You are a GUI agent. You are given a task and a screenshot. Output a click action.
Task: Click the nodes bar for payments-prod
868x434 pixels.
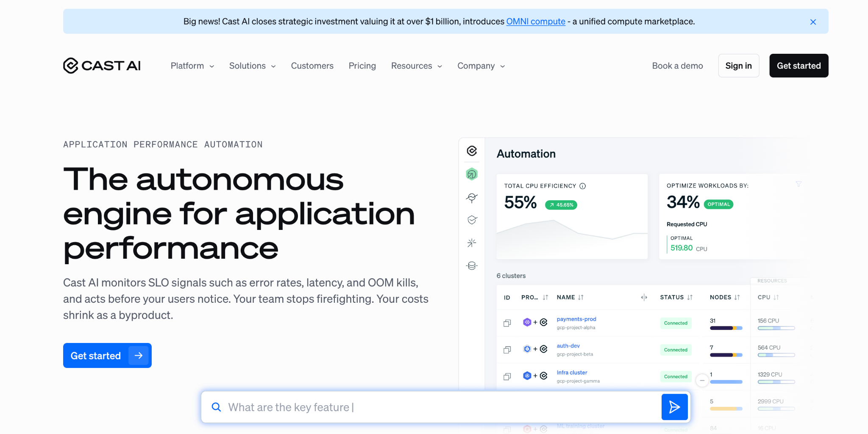click(726, 328)
